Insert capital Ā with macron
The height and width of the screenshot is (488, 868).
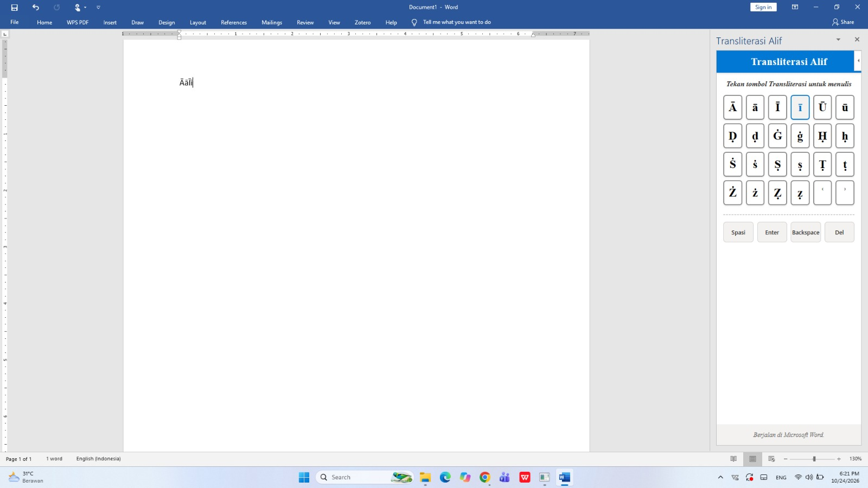(x=732, y=107)
